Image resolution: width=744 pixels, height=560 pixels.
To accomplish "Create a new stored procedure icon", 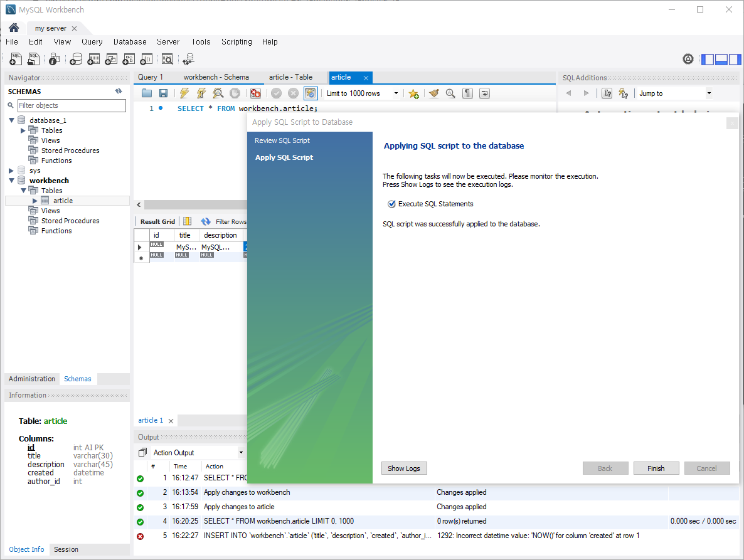I will tap(129, 59).
